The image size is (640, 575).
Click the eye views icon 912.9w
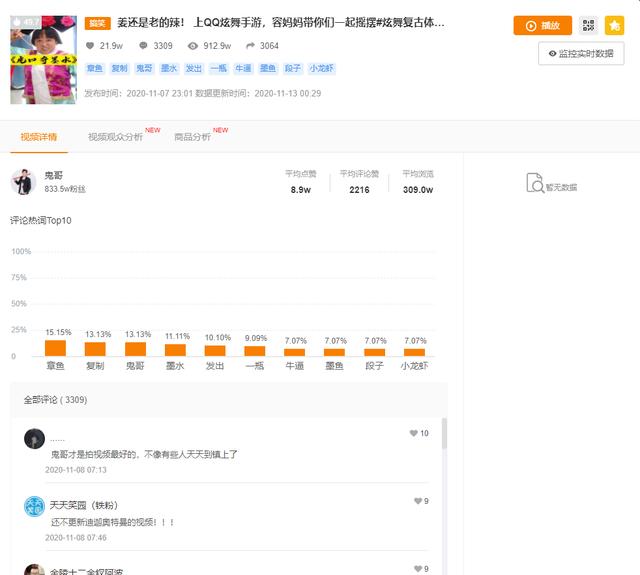coord(193,46)
